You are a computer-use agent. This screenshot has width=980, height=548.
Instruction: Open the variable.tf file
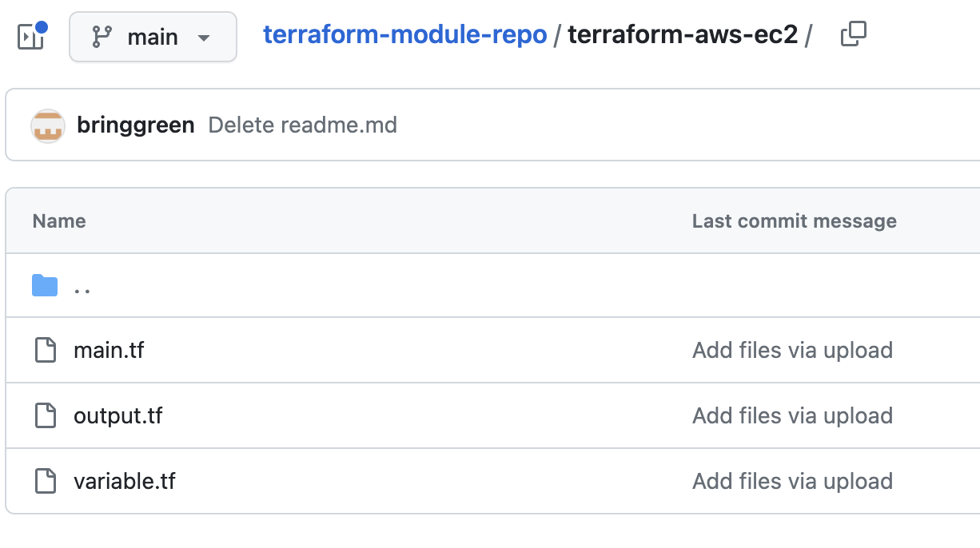125,481
